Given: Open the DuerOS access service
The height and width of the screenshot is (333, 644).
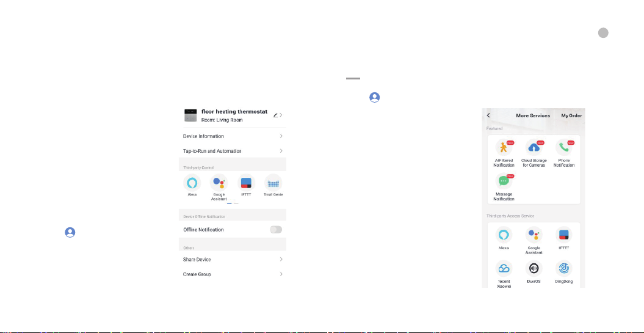Looking at the screenshot, I should [x=534, y=269].
